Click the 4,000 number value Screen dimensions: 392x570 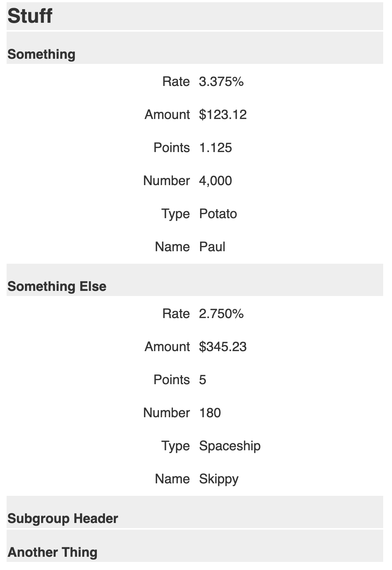pyautogui.click(x=215, y=181)
